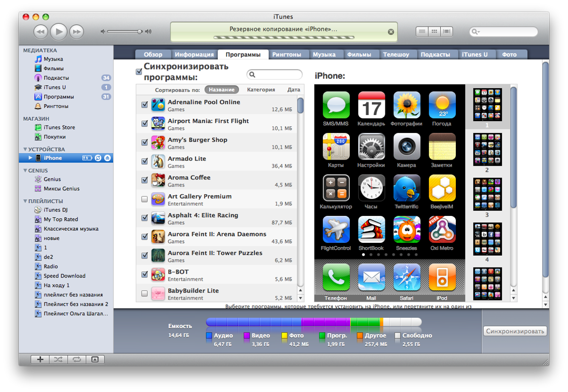Image resolution: width=568 pixels, height=392 pixels.
Task: Eject iPhone using sidebar eject icon
Action: (107, 158)
